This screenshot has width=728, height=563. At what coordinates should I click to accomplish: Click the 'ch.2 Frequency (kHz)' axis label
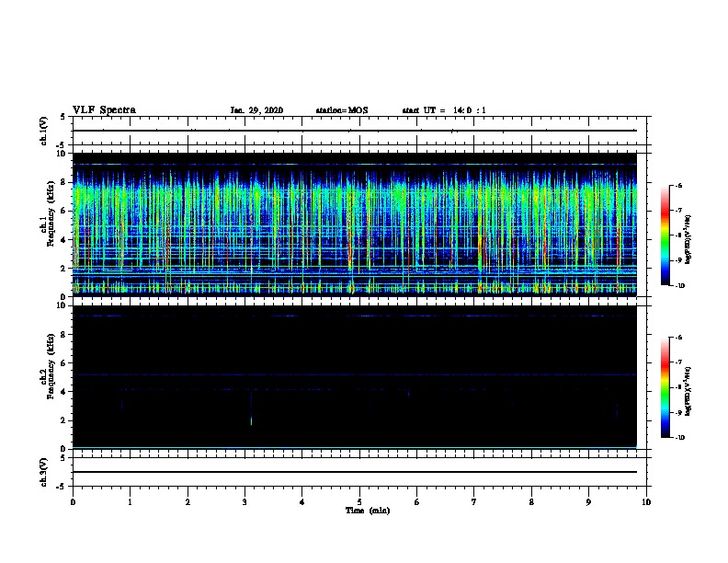[47, 367]
